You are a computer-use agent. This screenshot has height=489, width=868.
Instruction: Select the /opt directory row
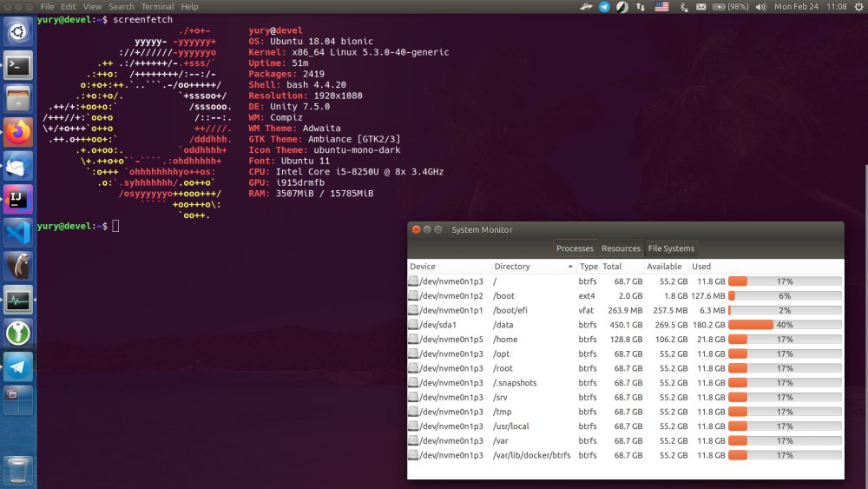626,354
